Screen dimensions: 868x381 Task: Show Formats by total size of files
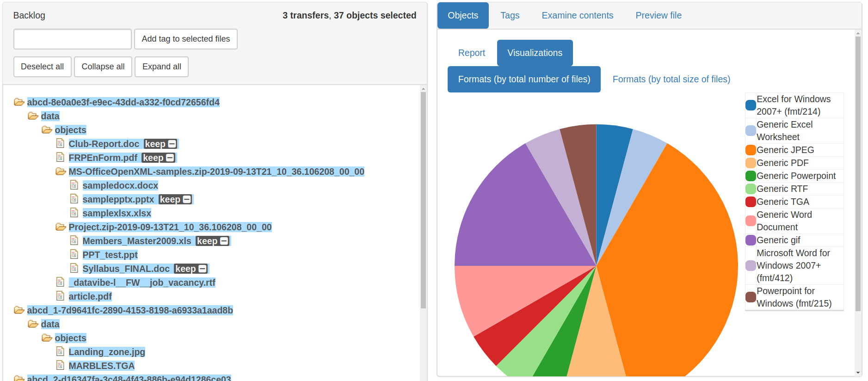[x=671, y=79]
